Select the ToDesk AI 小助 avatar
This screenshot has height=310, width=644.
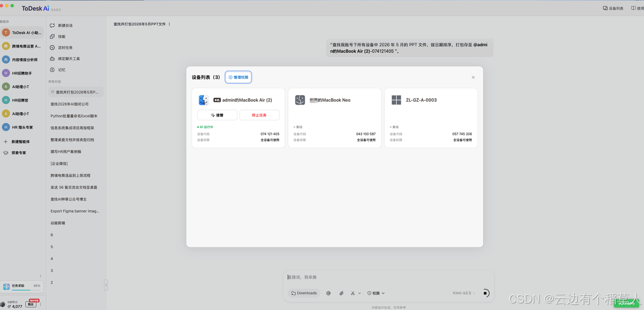pos(6,32)
